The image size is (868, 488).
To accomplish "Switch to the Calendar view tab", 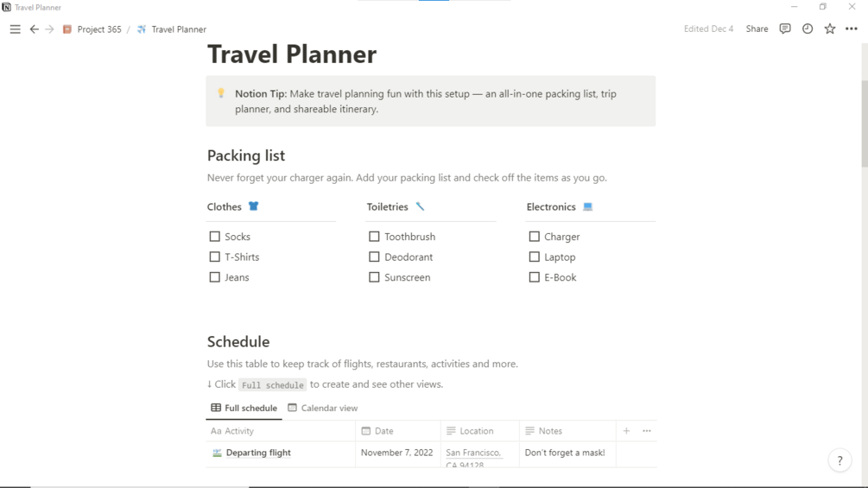I will [323, 408].
